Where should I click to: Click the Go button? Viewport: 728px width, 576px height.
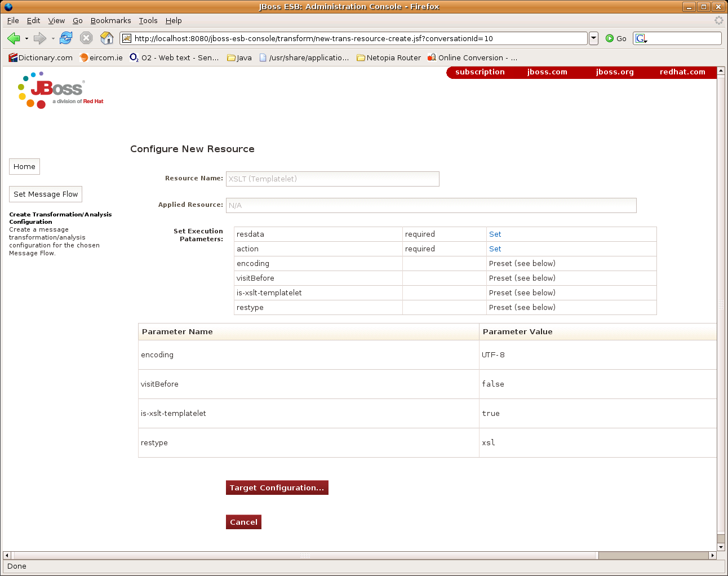pyautogui.click(x=616, y=38)
